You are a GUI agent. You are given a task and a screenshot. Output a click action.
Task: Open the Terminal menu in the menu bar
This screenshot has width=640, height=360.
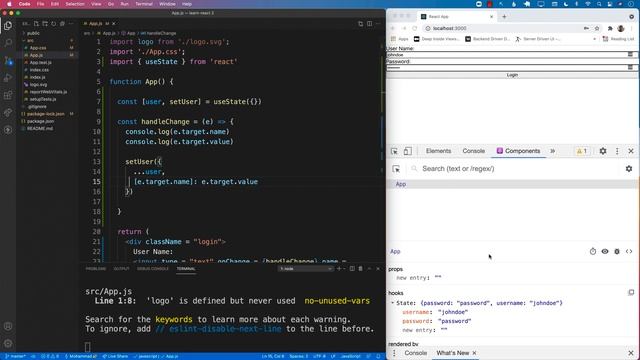[x=144, y=4]
